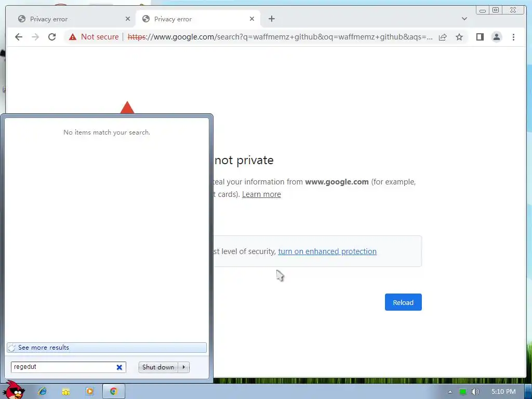Bookmark this page with the star
532x399 pixels.
[x=459, y=37]
